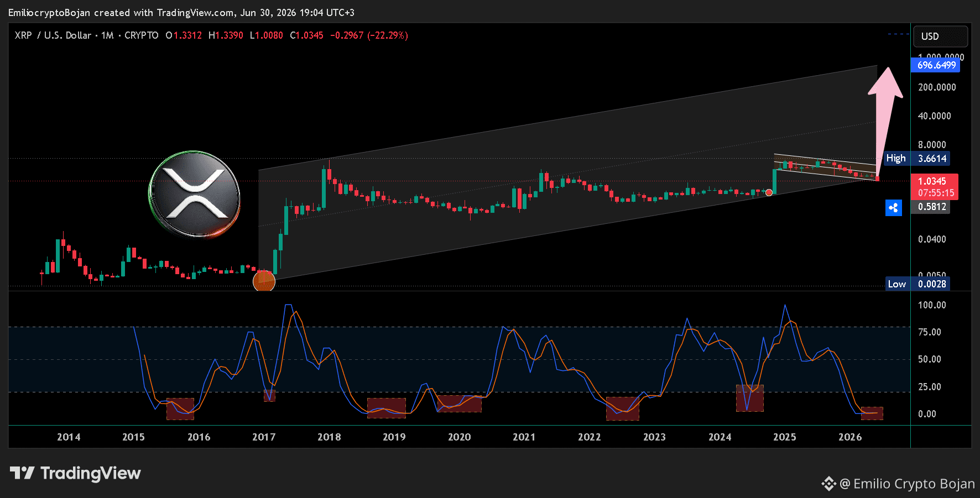
Task: Click the candle countdown 07:55:15
Action: point(936,193)
